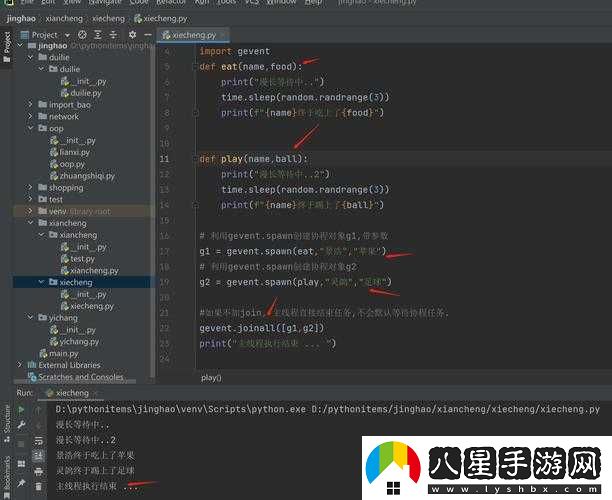This screenshot has height=500, width=612.
Task: Open Project view type dropdown
Action: coord(67,35)
